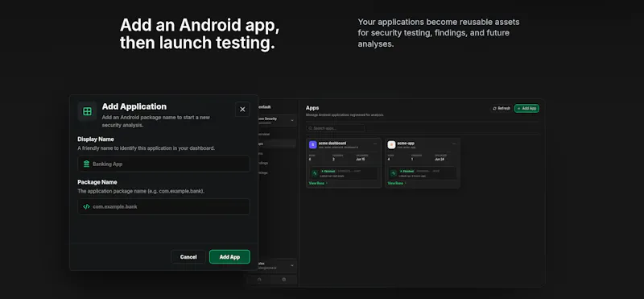Click the magnifier icon in Search apps

coord(311,128)
